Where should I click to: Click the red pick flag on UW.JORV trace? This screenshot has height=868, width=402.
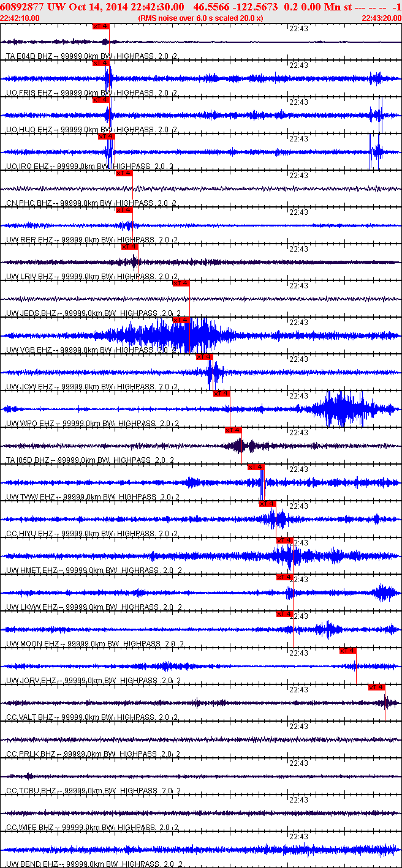pyautogui.click(x=347, y=651)
